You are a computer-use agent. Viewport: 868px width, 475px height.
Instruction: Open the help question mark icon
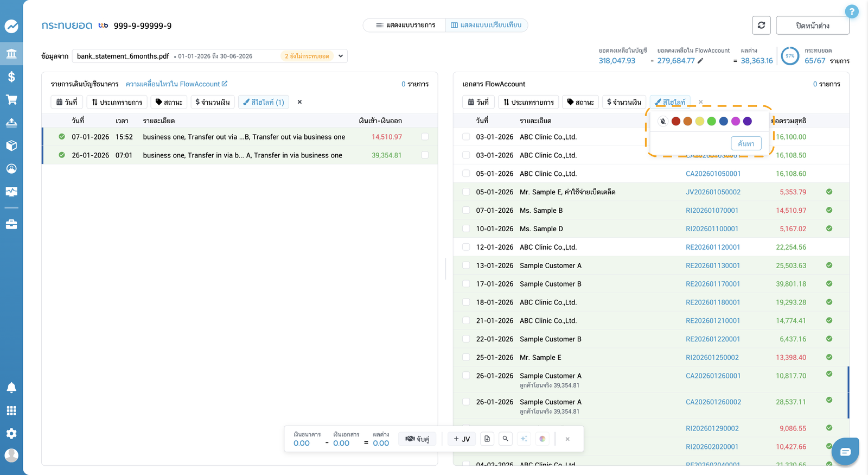point(852,11)
